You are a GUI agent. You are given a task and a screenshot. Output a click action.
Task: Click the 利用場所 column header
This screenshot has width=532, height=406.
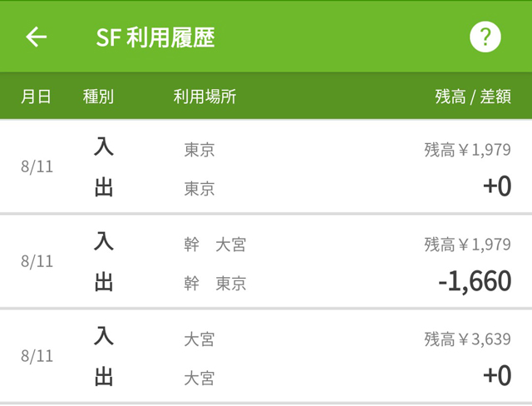(204, 97)
